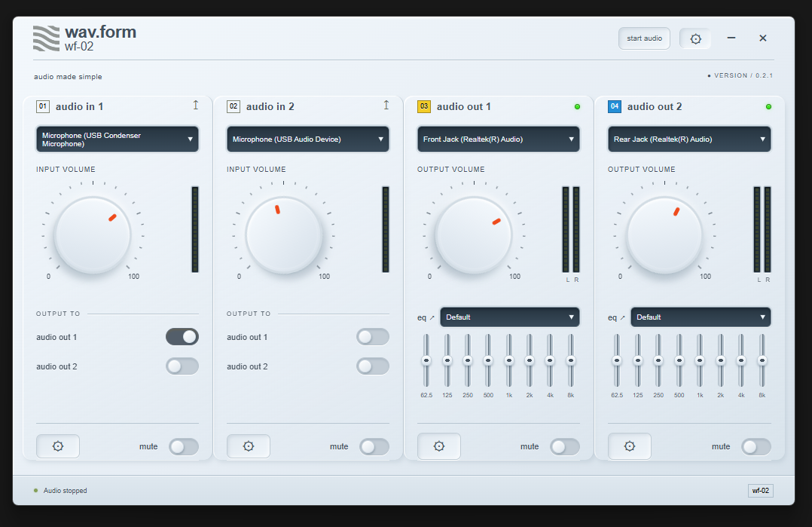Click 8k eq slider on audio out 1
812x527 pixels.
[571, 360]
